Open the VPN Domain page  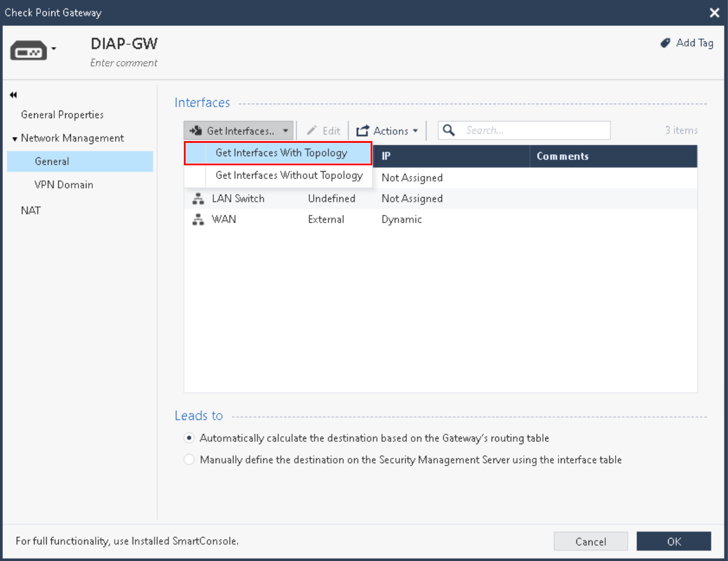(64, 185)
